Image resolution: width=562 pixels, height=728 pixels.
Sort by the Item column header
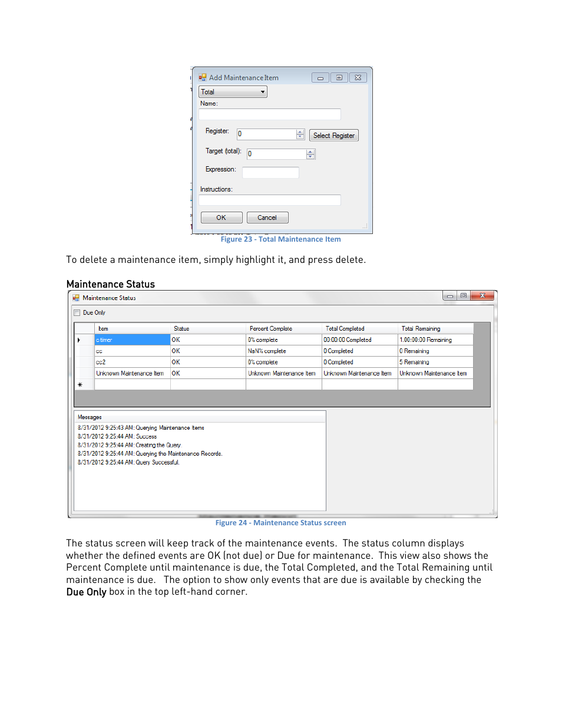coord(133,328)
